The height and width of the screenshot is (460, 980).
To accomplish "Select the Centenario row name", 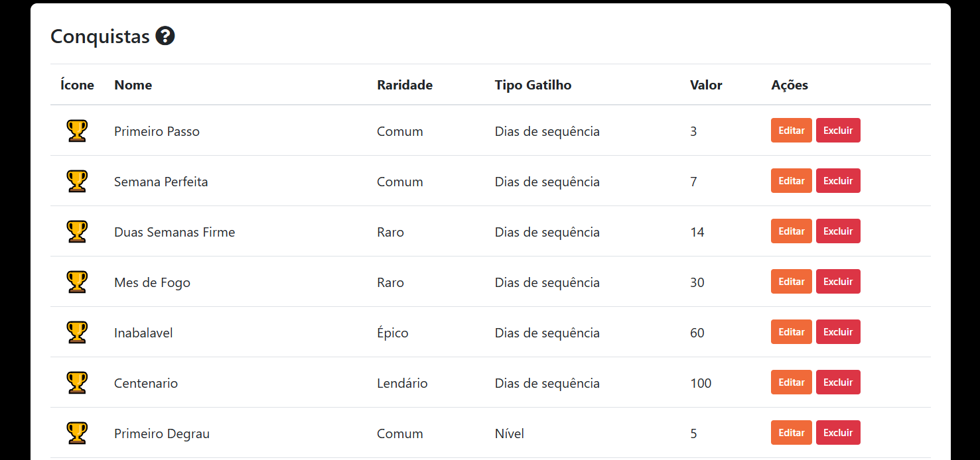I will pos(146,383).
